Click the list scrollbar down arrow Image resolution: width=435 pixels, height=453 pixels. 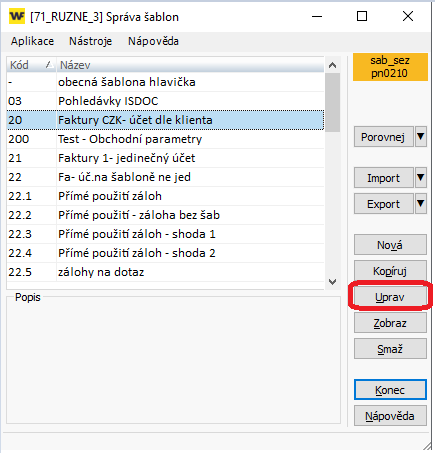[332, 282]
